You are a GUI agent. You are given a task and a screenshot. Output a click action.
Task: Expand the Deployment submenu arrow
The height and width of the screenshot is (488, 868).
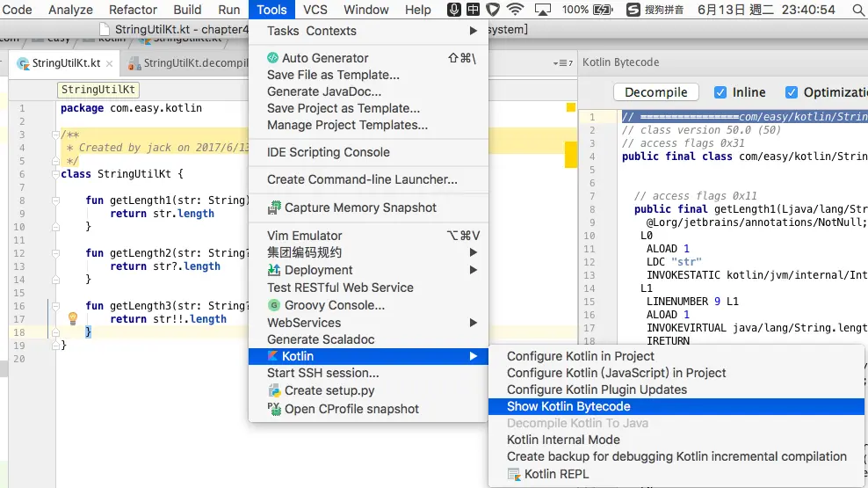tap(474, 270)
